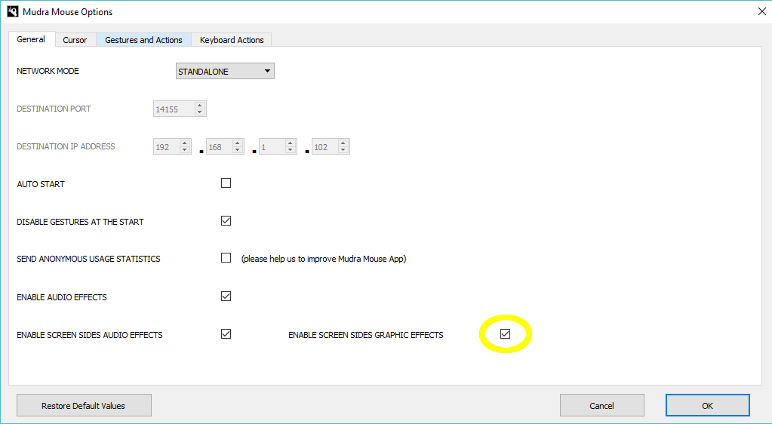Uncheck Enable Screen Sides Audio Effects

[x=226, y=334]
